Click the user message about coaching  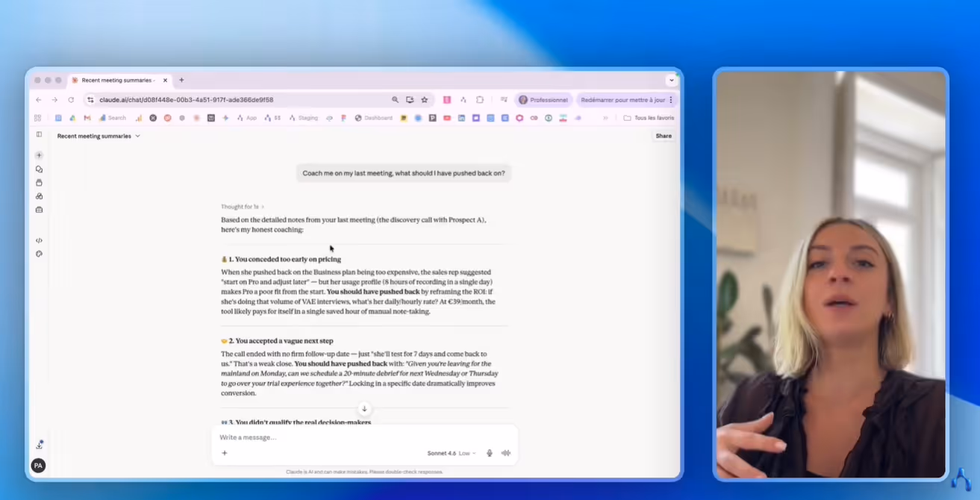click(404, 173)
